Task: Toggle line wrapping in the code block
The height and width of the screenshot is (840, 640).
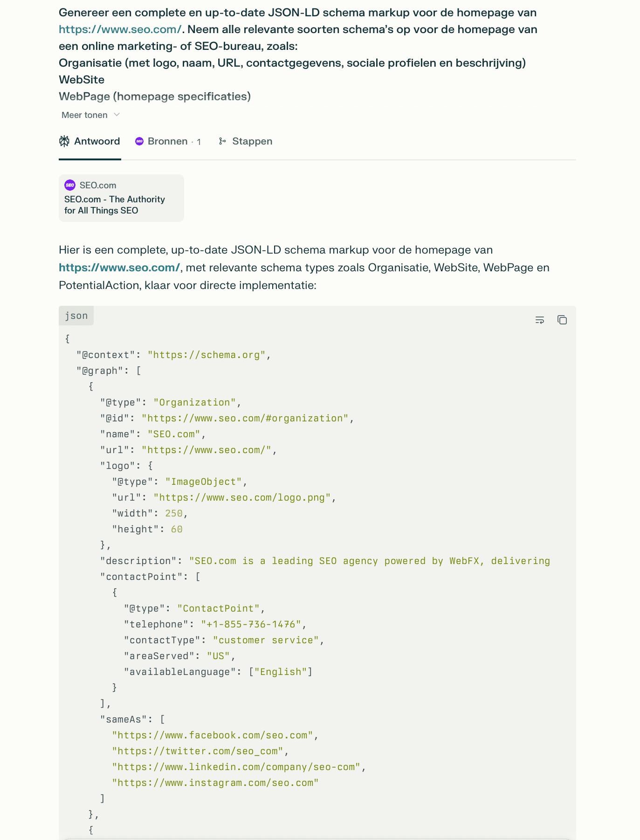Action: [x=539, y=320]
